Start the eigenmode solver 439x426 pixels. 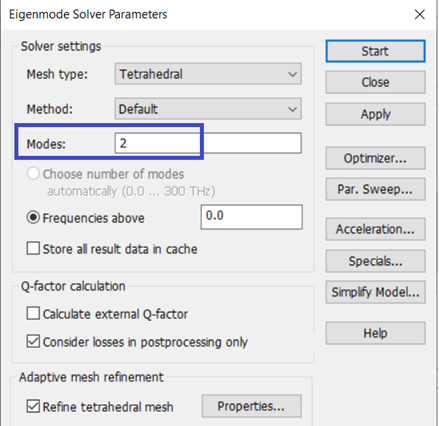tap(375, 51)
